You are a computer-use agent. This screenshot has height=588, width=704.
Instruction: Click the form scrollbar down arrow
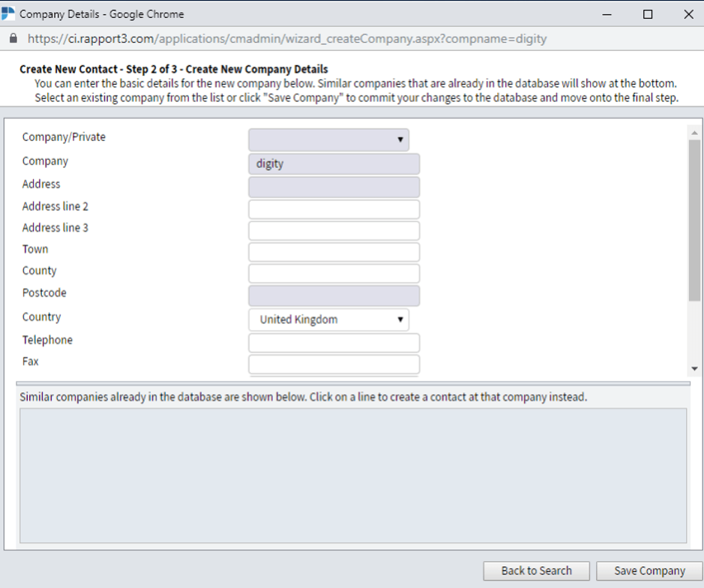pos(694,369)
